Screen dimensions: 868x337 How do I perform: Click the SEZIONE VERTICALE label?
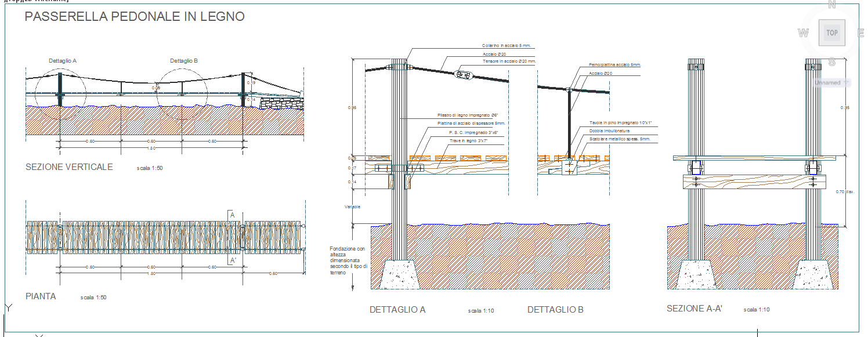tap(69, 167)
